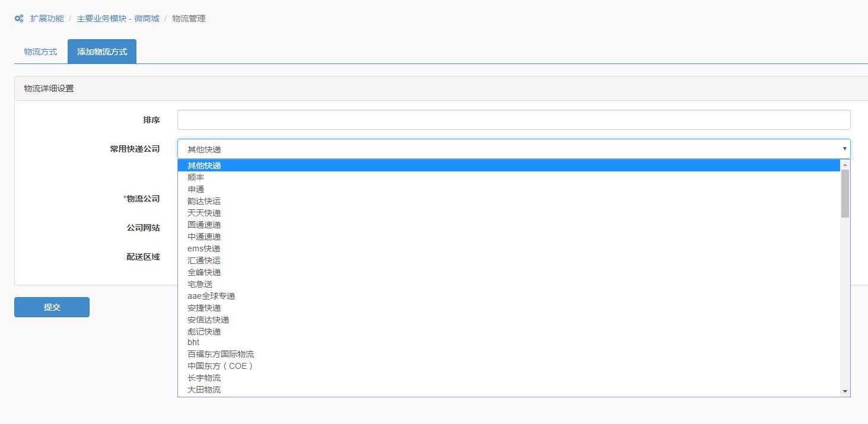Select ems快递 from the options
The height and width of the screenshot is (424, 868).
pyautogui.click(x=204, y=248)
